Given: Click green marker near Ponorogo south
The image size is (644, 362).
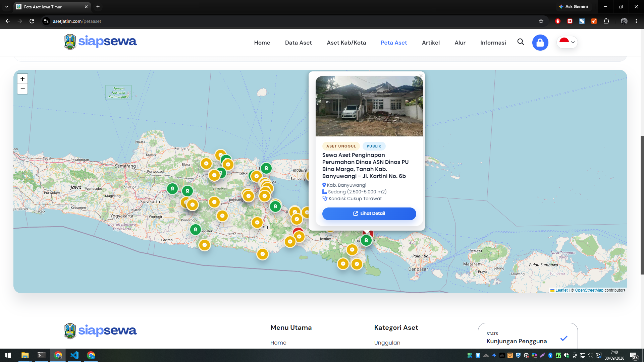Looking at the screenshot, I should tap(196, 230).
